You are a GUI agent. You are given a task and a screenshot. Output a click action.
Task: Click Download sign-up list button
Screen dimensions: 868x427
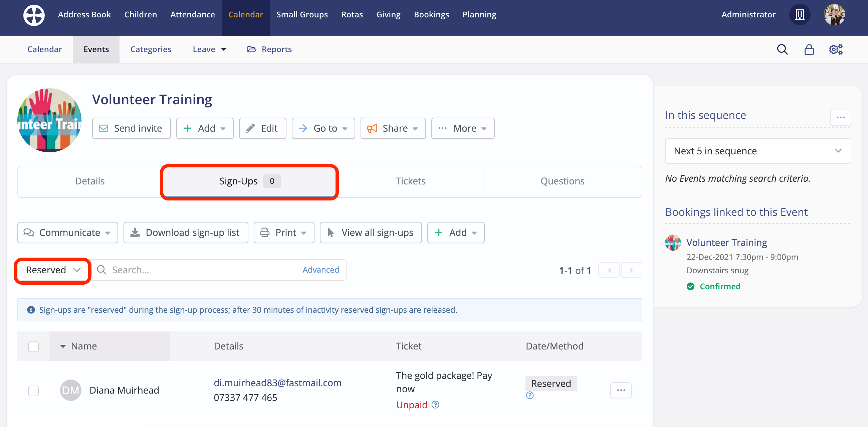pos(186,233)
